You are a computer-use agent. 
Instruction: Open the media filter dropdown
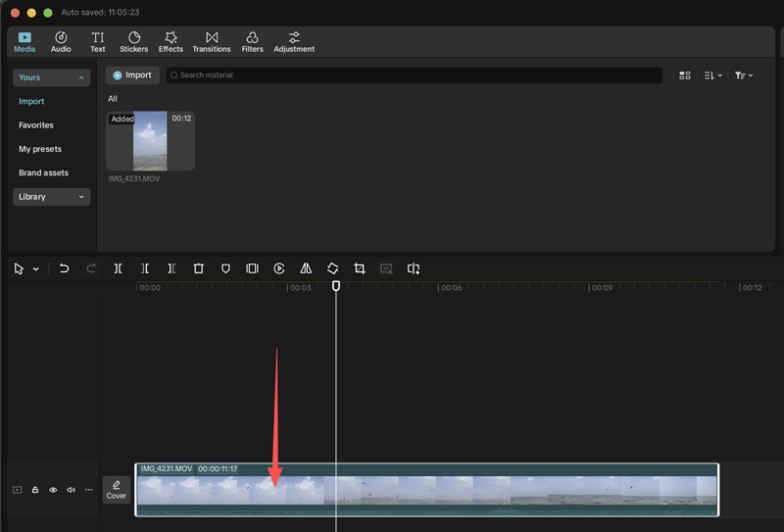pos(744,75)
